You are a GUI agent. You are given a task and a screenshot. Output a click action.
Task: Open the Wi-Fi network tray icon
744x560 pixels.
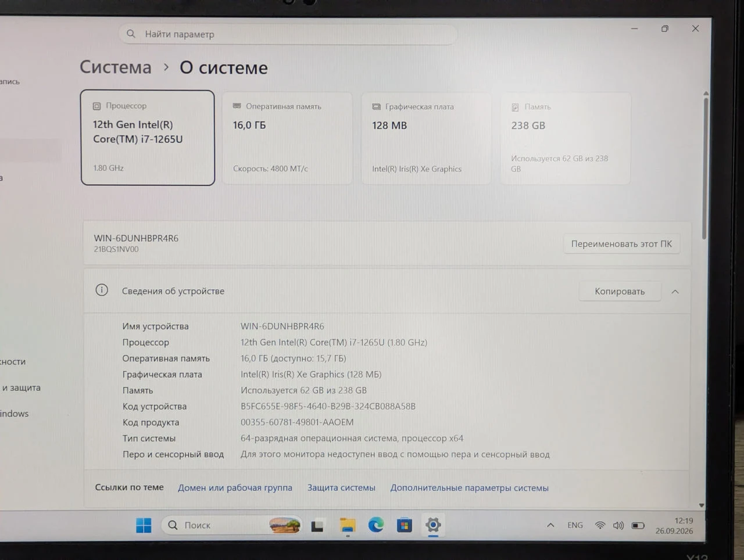[600, 525]
